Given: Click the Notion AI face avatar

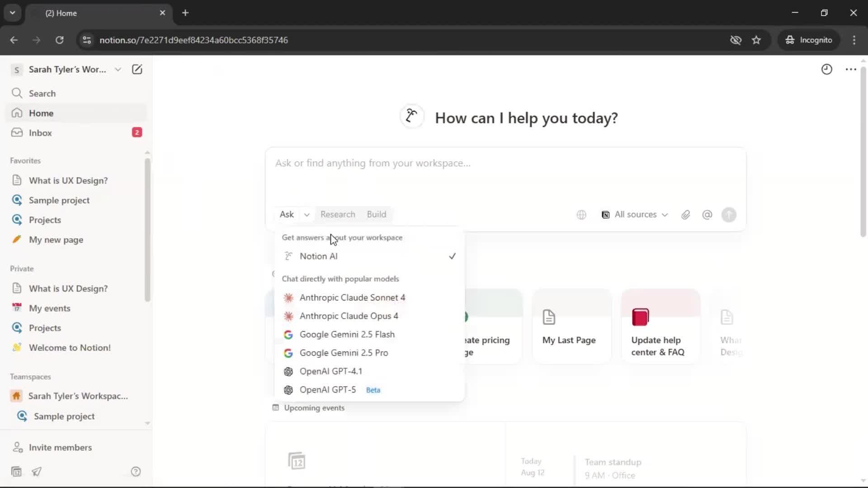Looking at the screenshot, I should coord(412,117).
